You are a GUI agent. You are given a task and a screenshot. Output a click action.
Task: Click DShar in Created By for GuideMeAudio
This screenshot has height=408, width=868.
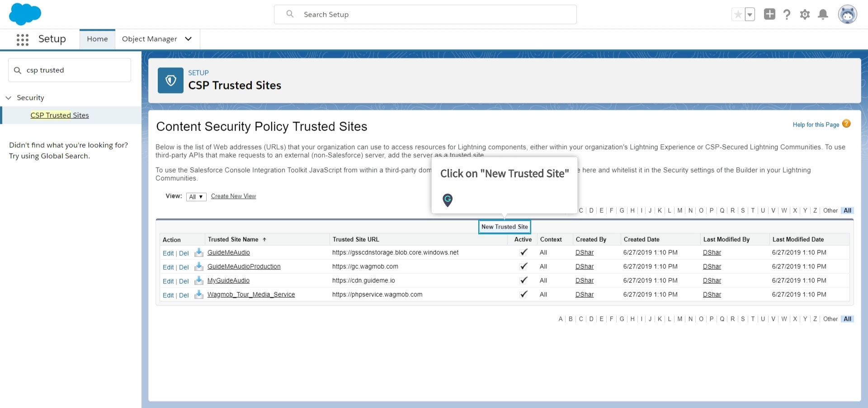[585, 253]
